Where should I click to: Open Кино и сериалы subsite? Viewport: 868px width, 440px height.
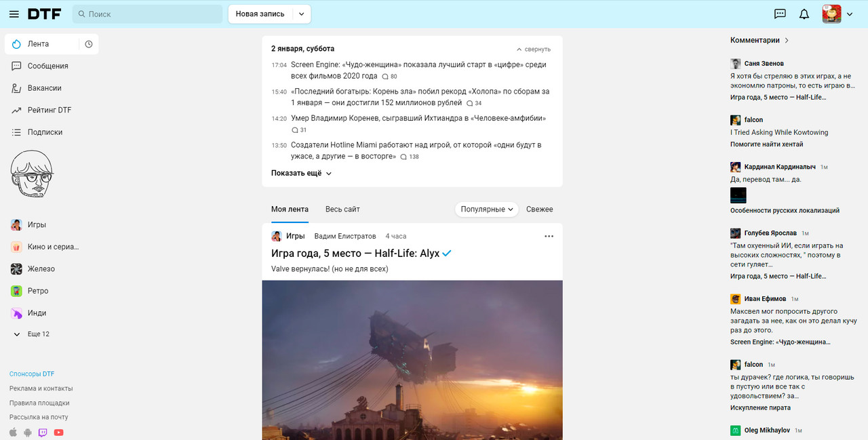pos(53,247)
